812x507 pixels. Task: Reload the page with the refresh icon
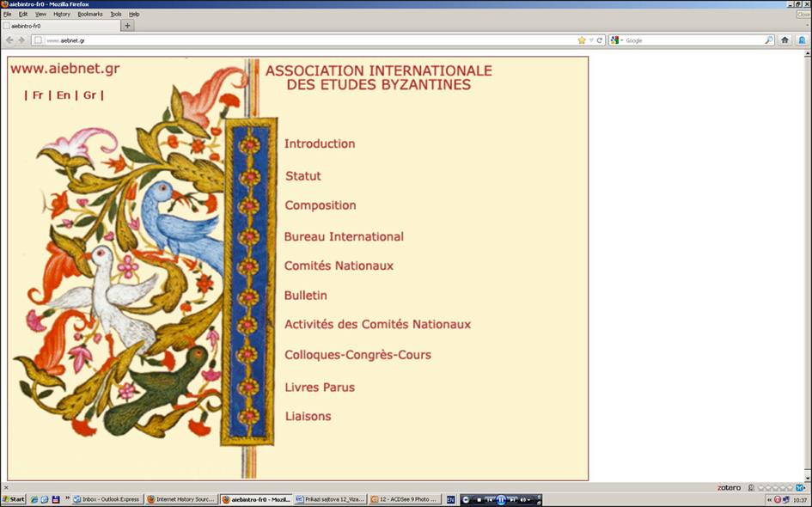599,40
